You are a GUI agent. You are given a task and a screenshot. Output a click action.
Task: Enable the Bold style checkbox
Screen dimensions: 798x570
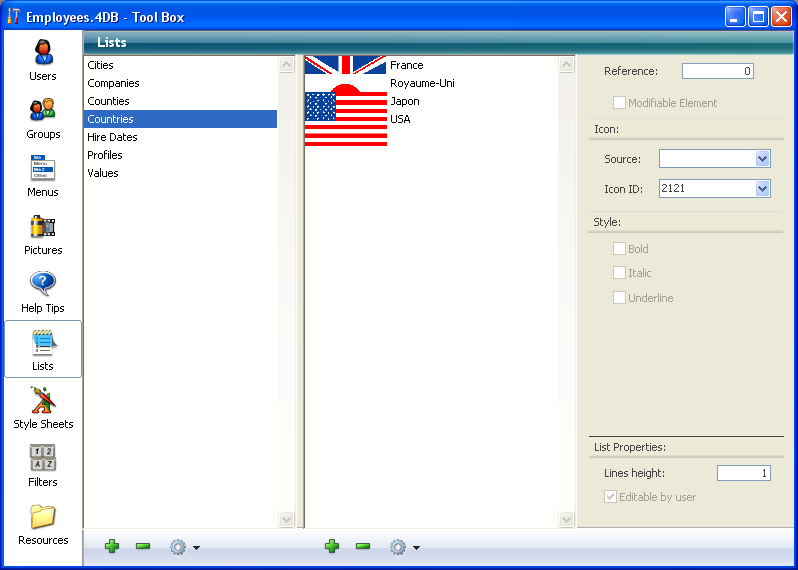pos(620,249)
